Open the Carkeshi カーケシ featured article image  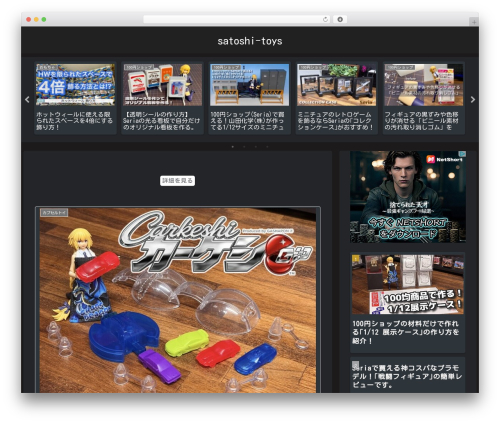178,300
